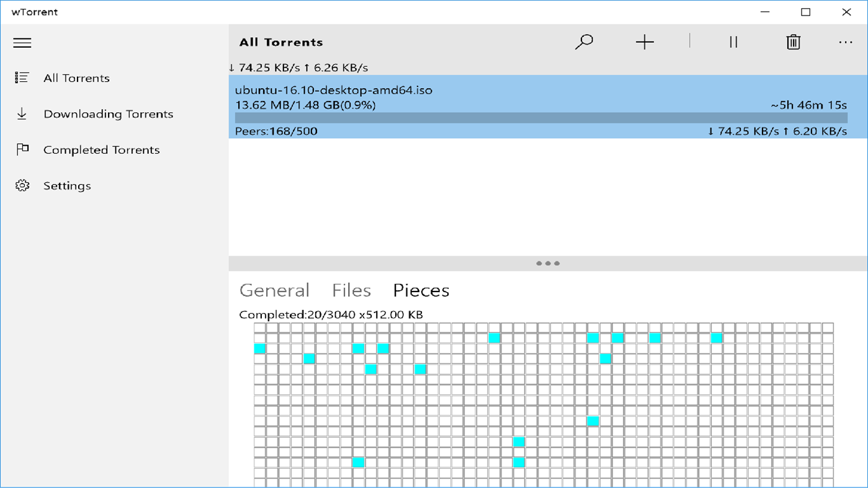Screen dimensions: 868x488
Task: Open the Settings page
Action: (66, 185)
